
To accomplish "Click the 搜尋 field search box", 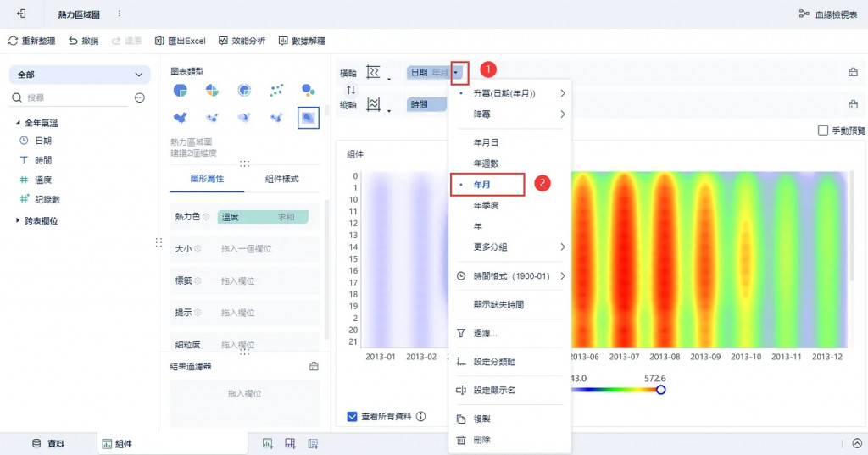I will pos(70,97).
